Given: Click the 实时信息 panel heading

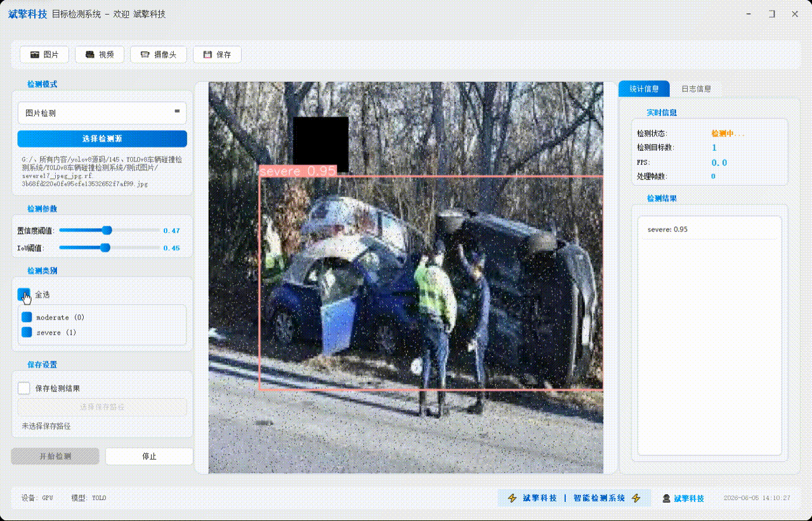Looking at the screenshot, I should 662,113.
